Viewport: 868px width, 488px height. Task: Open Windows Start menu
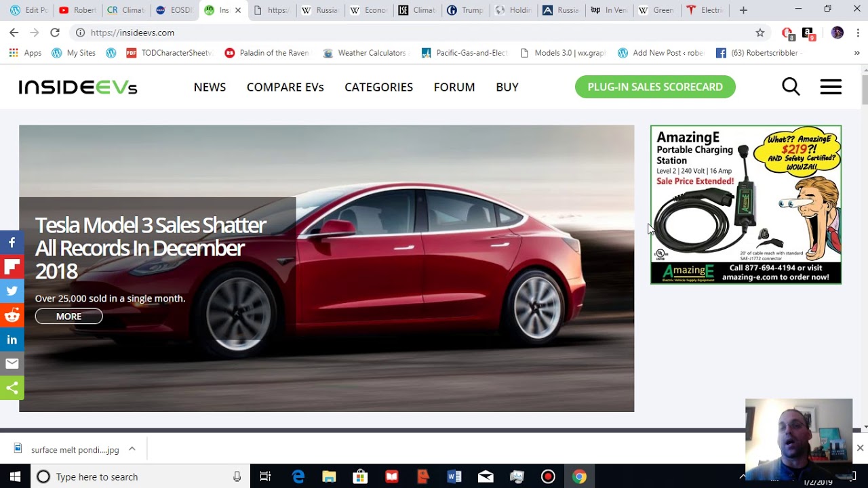coord(15,476)
